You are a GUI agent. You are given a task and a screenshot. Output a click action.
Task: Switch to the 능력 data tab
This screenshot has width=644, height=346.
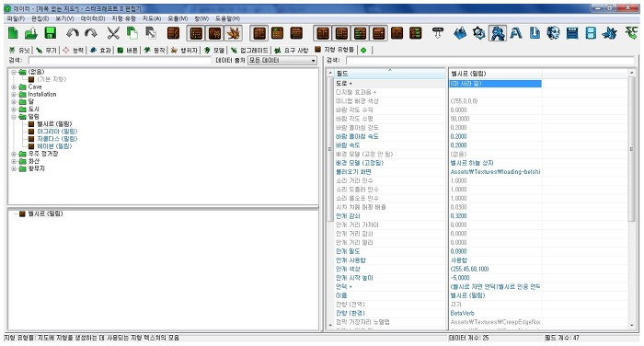pos(73,50)
